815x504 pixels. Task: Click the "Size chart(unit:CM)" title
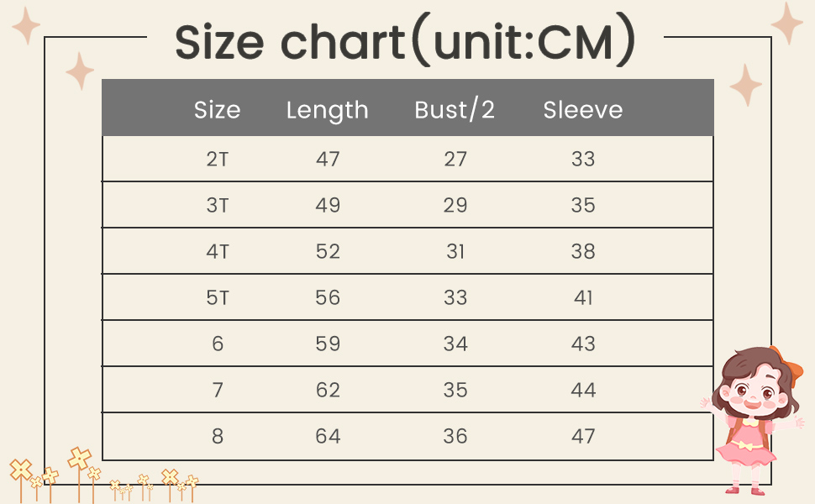(x=405, y=42)
